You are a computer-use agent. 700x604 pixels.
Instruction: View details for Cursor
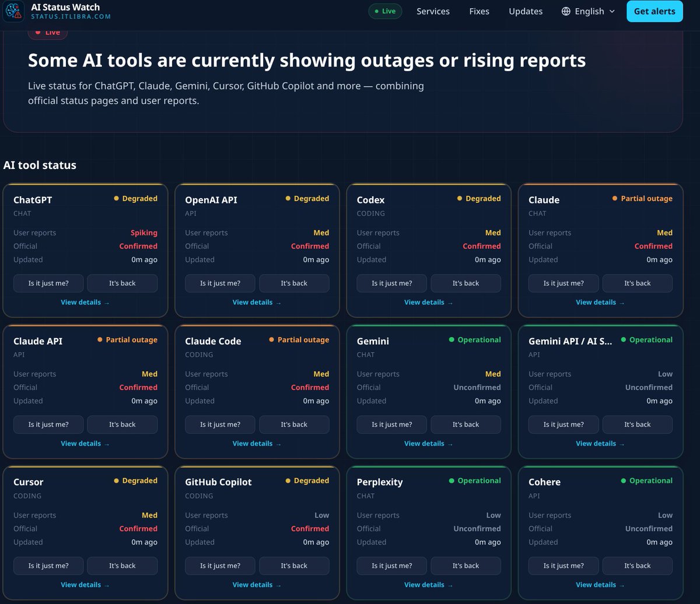click(x=85, y=584)
